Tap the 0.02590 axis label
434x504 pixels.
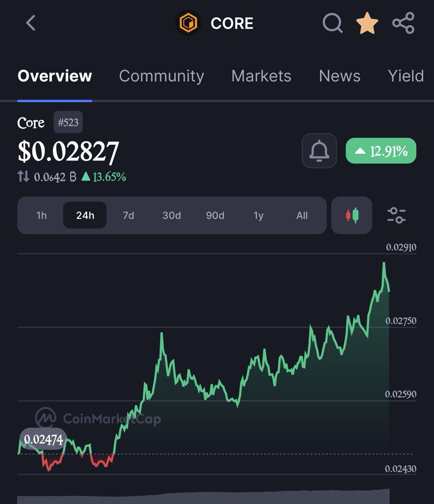pyautogui.click(x=401, y=394)
